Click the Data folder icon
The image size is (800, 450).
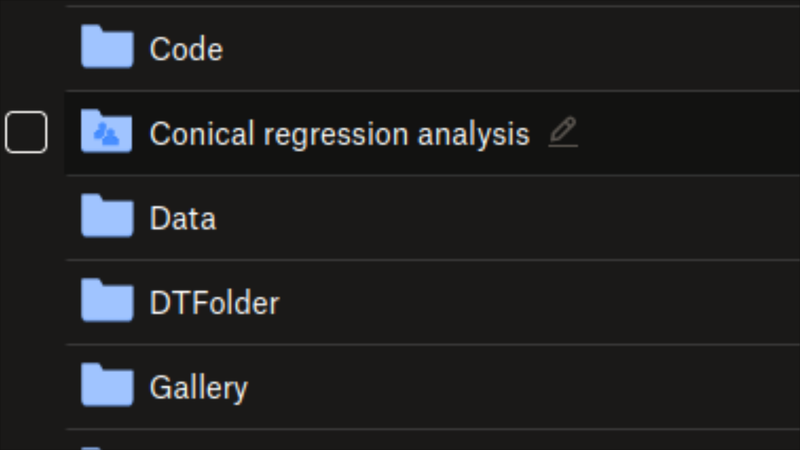pos(107,217)
